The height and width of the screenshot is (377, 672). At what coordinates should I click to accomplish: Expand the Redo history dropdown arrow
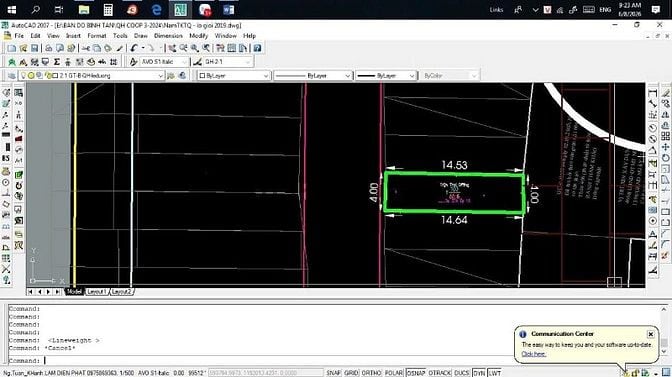coord(161,48)
